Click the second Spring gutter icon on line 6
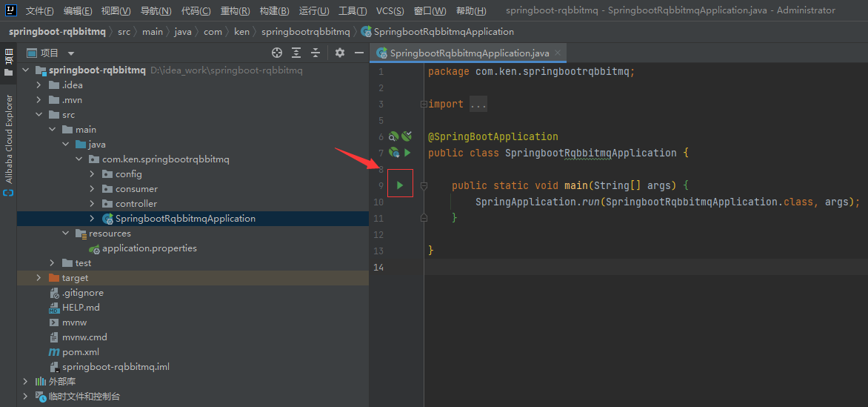The image size is (868, 407). point(407,136)
